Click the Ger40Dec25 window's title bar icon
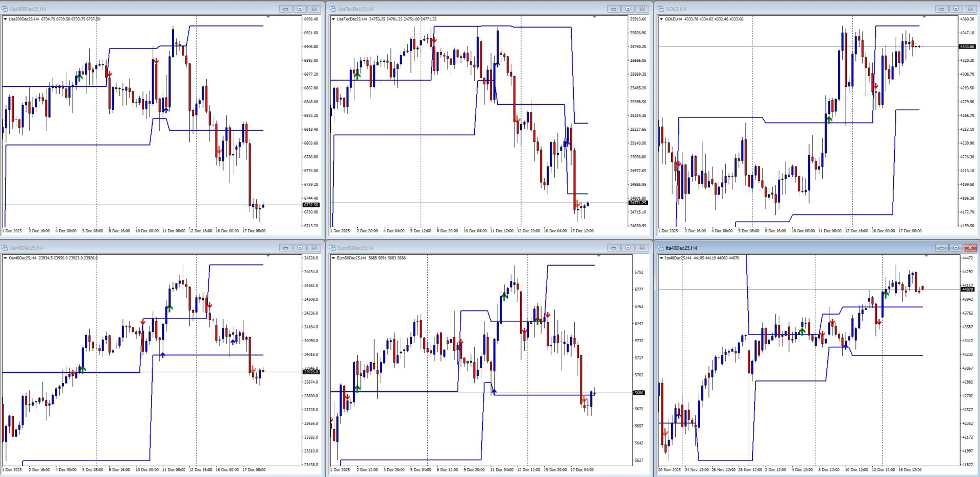Viewport: 980px width, 477px height. click(x=5, y=248)
